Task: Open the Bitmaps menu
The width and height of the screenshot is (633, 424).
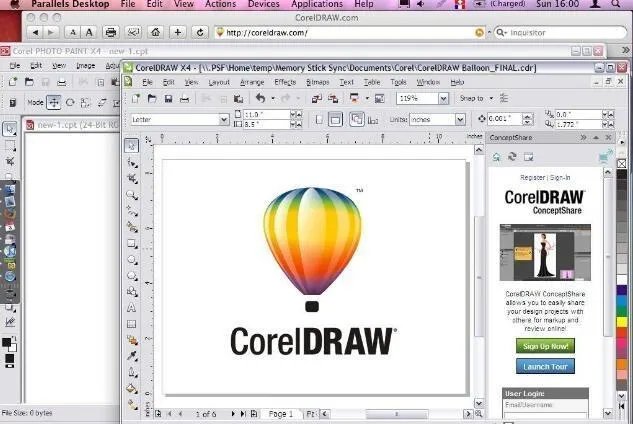Action: coord(317,82)
